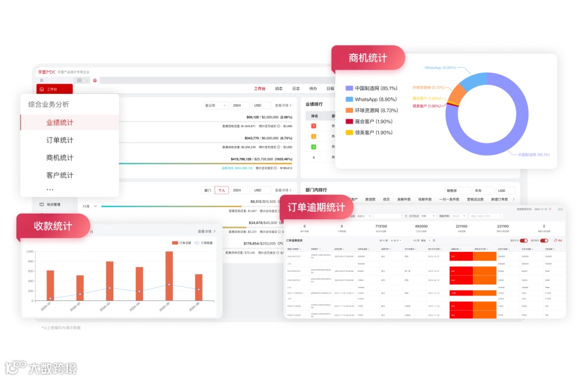Open 查看详情 beside the 全公司 filter
The width and height of the screenshot is (588, 379).
pos(283,105)
